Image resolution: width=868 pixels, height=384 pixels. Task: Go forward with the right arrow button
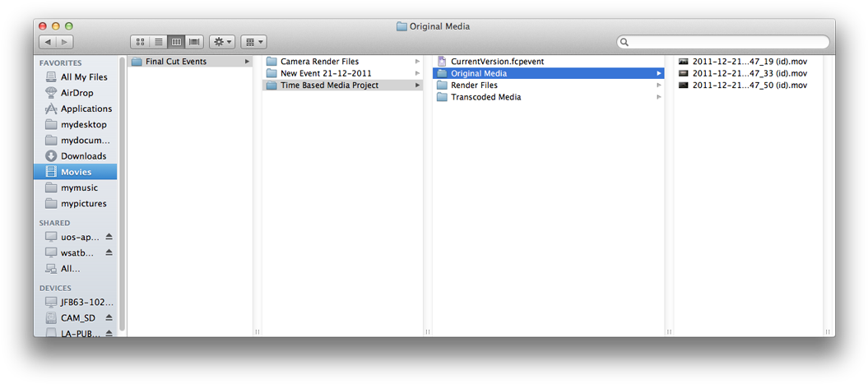click(65, 42)
